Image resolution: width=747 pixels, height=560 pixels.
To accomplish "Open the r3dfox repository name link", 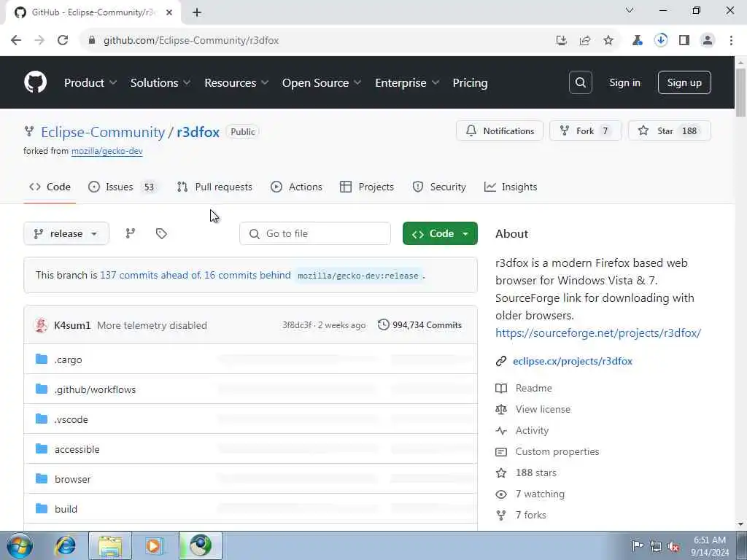I will (198, 132).
